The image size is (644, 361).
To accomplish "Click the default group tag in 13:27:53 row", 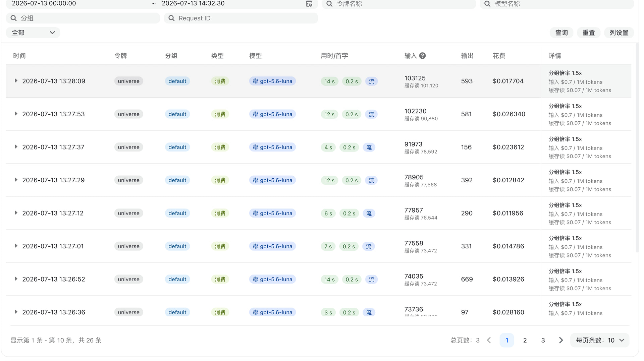I will 177,114.
